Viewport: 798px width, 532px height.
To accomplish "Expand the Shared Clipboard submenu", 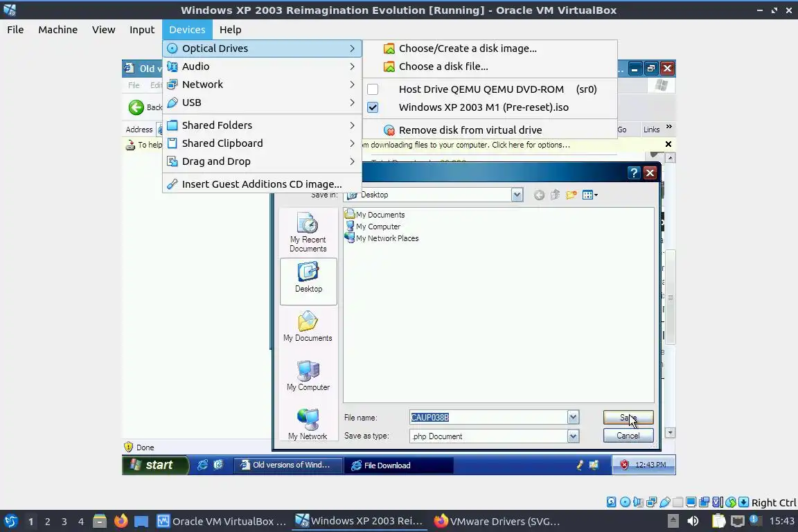I will (262, 143).
